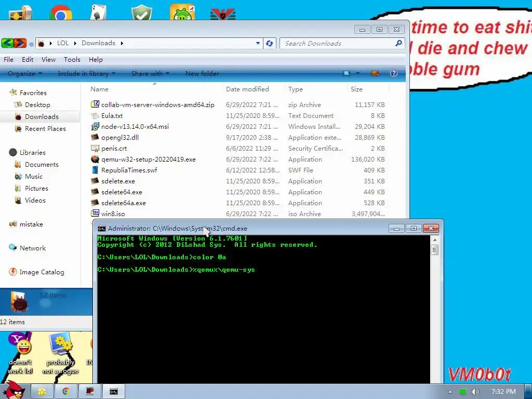Open the green shield desktop icon
Screen dimensions: 532x399
(142, 13)
